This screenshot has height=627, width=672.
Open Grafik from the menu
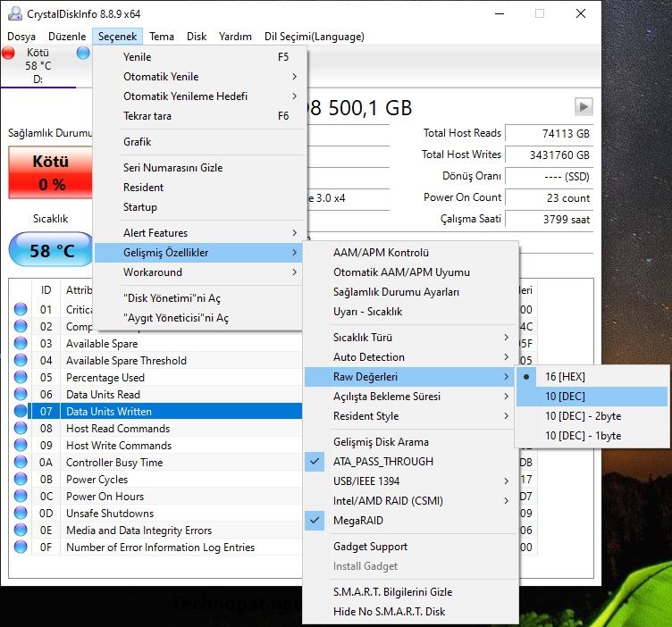pos(198,142)
